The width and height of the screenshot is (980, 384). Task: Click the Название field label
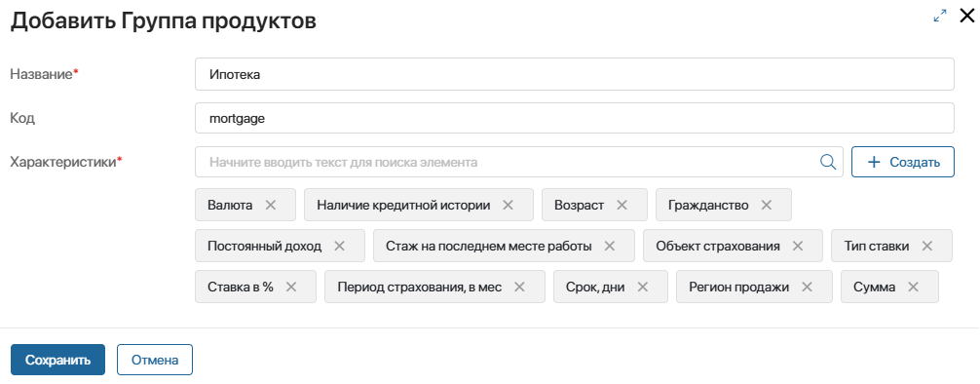(41, 74)
